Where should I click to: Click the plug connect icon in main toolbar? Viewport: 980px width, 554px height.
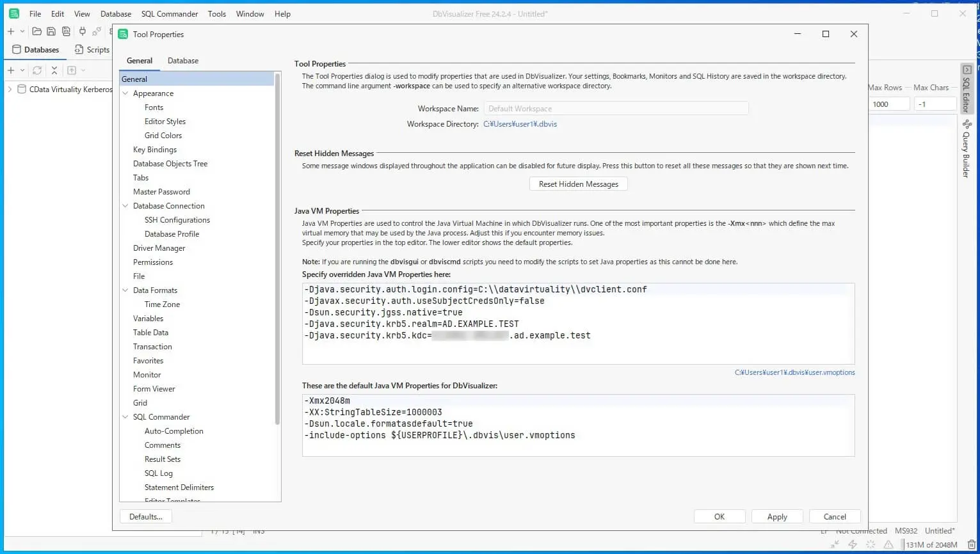[83, 31]
